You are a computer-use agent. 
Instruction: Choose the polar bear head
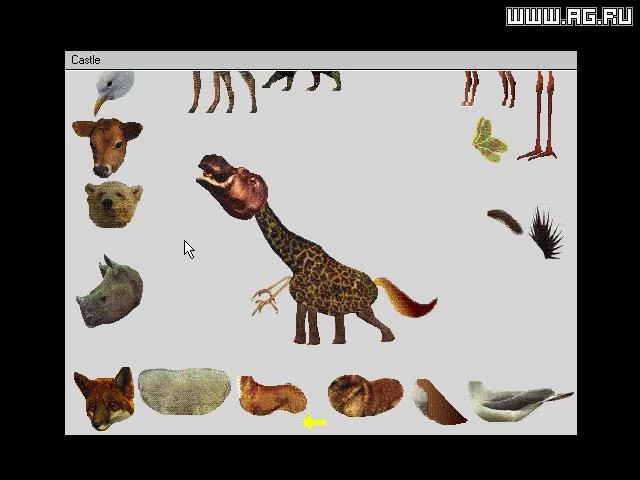coord(114,204)
